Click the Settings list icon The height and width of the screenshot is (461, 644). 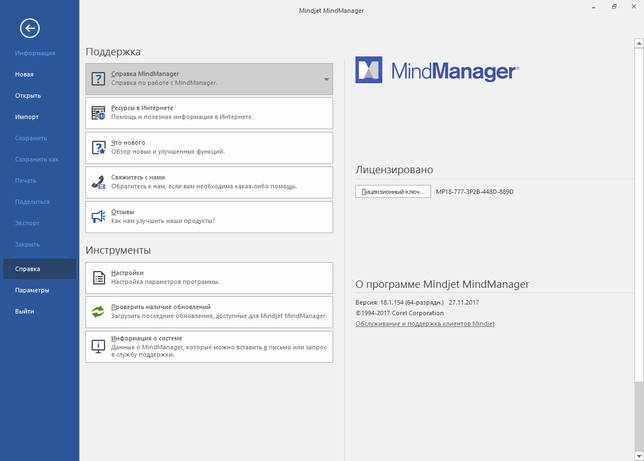[x=99, y=278]
